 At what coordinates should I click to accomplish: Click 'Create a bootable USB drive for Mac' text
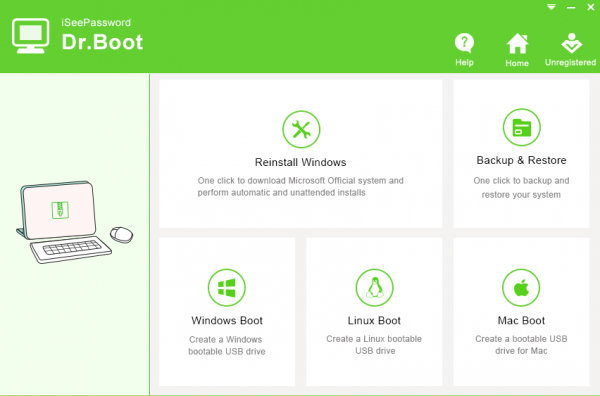(521, 345)
